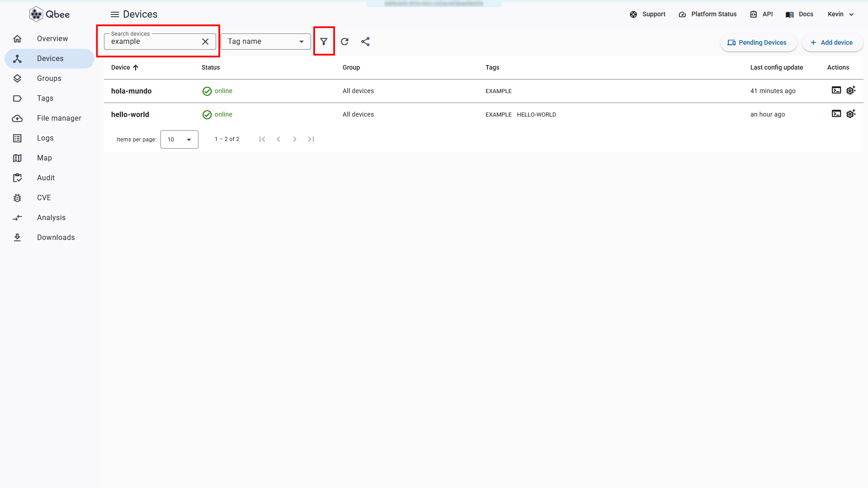Click the Analysis arrows icon
This screenshot has height=488, width=868.
(x=17, y=218)
